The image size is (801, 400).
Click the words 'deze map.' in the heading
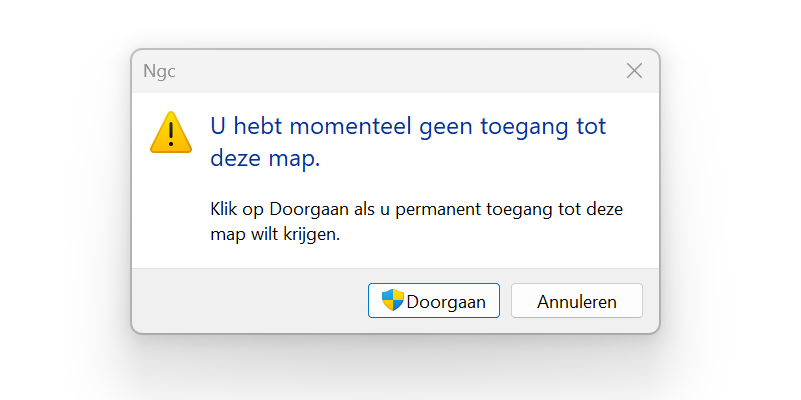tap(265, 159)
